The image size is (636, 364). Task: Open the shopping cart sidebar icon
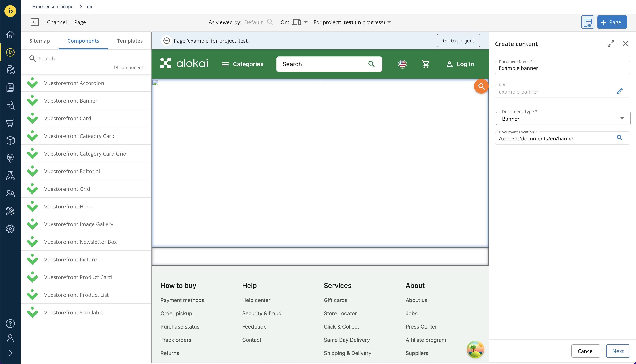click(x=10, y=123)
